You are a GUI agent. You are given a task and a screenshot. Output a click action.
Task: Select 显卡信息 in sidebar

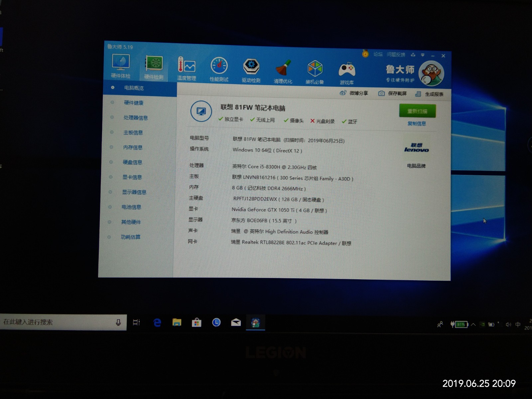tap(132, 177)
